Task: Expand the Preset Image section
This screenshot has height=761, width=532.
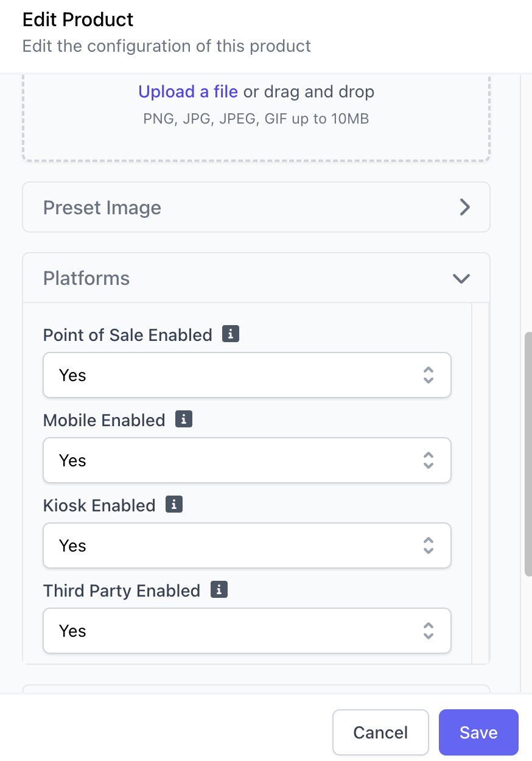Action: (x=256, y=208)
